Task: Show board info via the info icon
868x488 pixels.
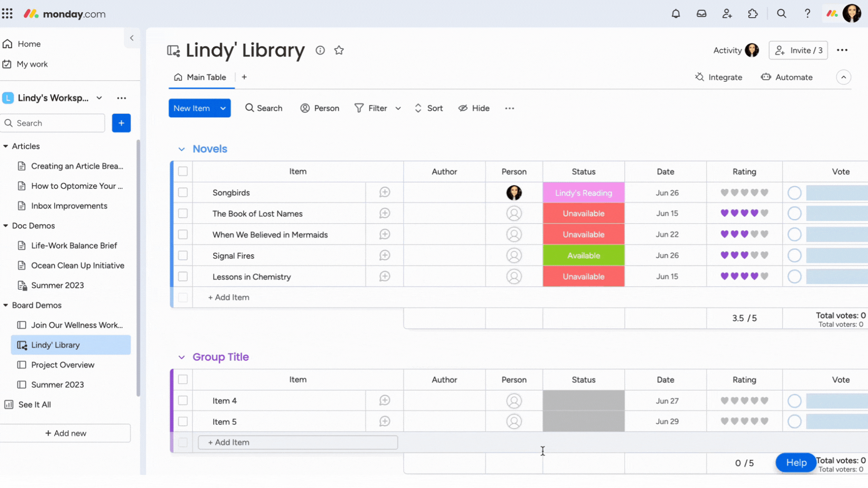Action: [x=320, y=50]
